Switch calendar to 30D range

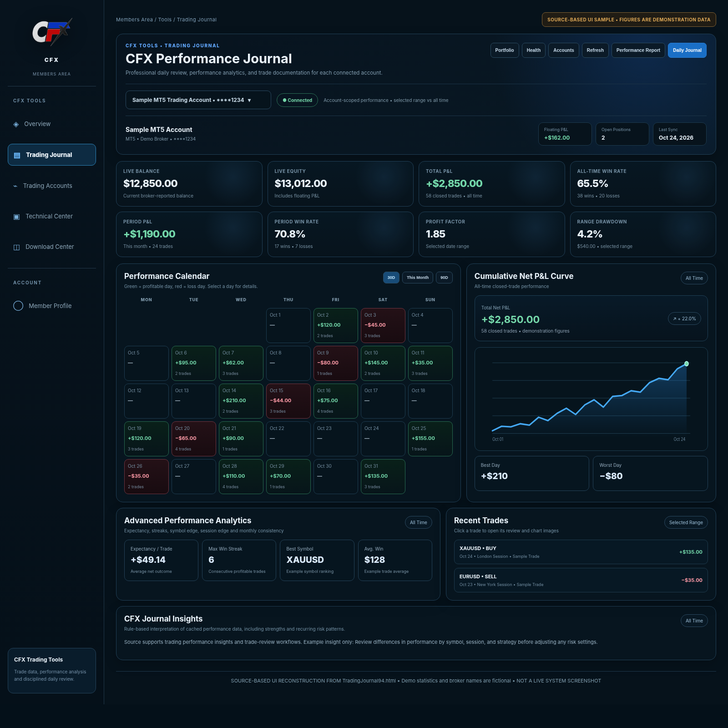[391, 278]
